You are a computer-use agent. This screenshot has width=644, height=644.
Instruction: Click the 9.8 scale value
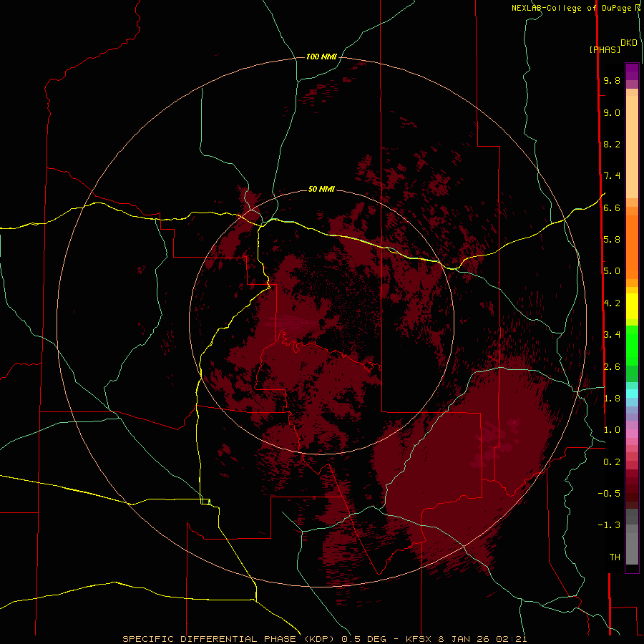(x=612, y=80)
